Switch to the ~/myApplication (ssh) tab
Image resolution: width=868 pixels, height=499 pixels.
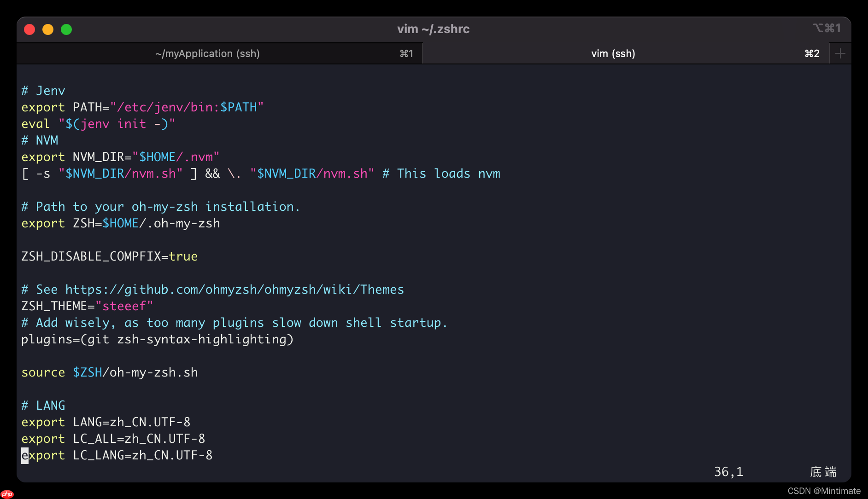click(x=207, y=53)
